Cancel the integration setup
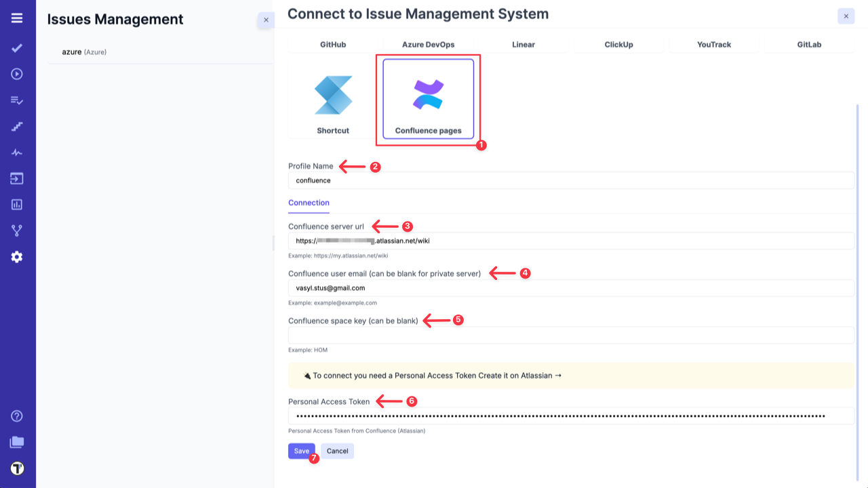Screen dimensions: 868x488 pyautogui.click(x=337, y=451)
